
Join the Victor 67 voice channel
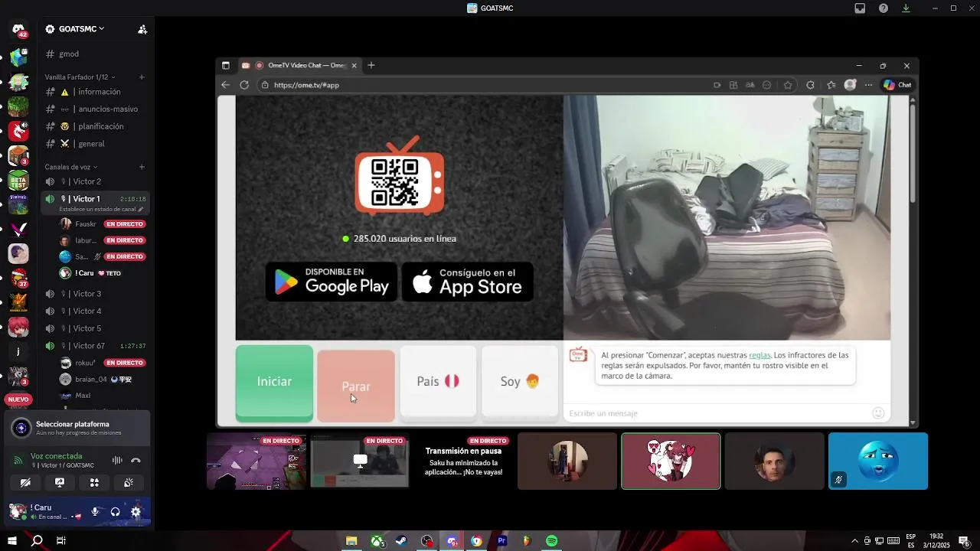(x=96, y=346)
